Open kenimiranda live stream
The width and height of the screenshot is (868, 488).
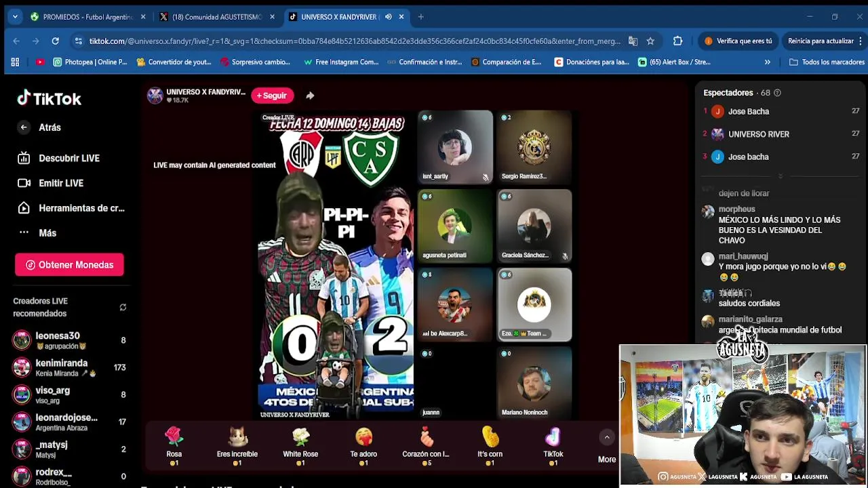coord(69,367)
